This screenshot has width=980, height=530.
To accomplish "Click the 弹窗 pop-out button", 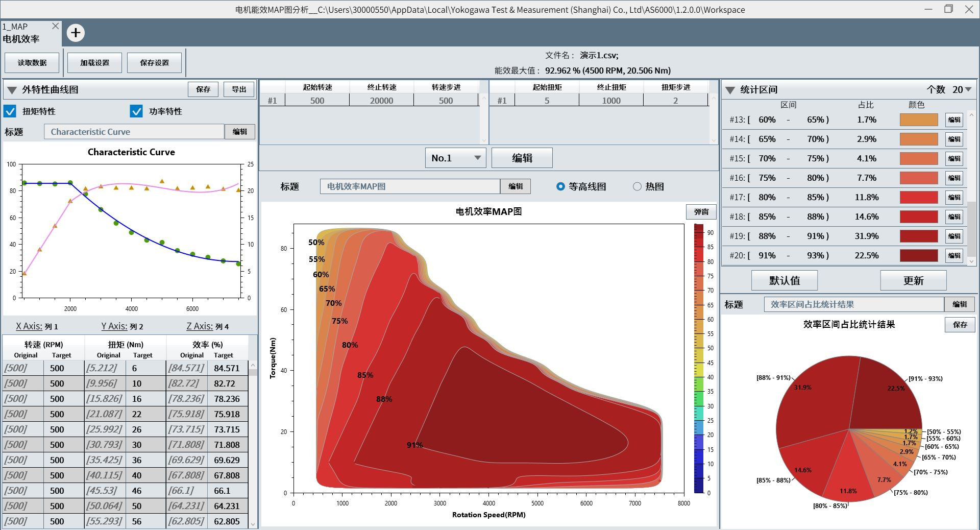I will point(701,212).
